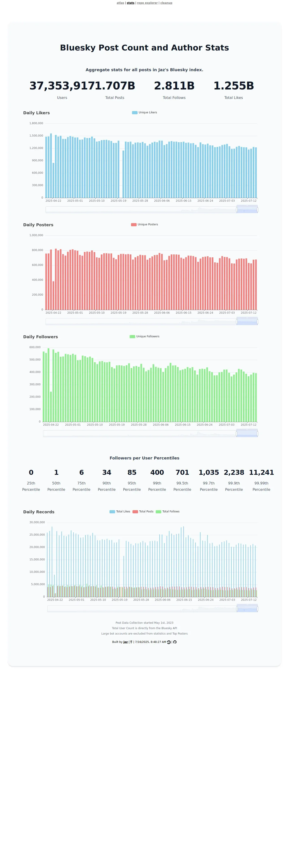Click the Daily Posters chart title
Screen dimensions: 289x868
38,225
